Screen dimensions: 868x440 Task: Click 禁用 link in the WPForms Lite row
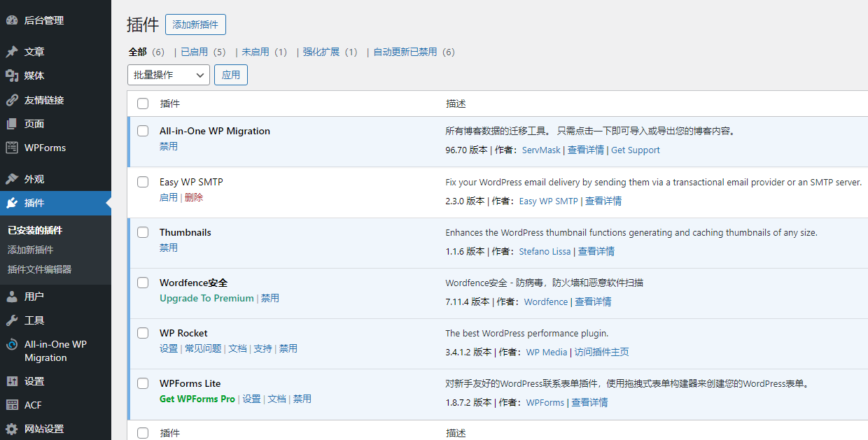pos(302,399)
